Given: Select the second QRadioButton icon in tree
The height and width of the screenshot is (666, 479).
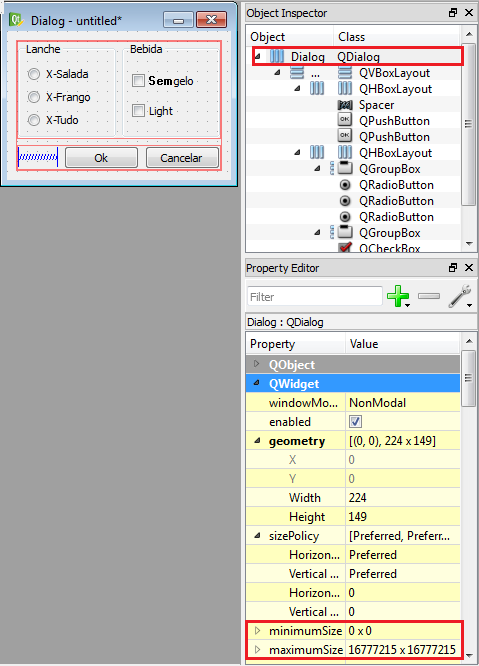Looking at the screenshot, I should coord(345,200).
